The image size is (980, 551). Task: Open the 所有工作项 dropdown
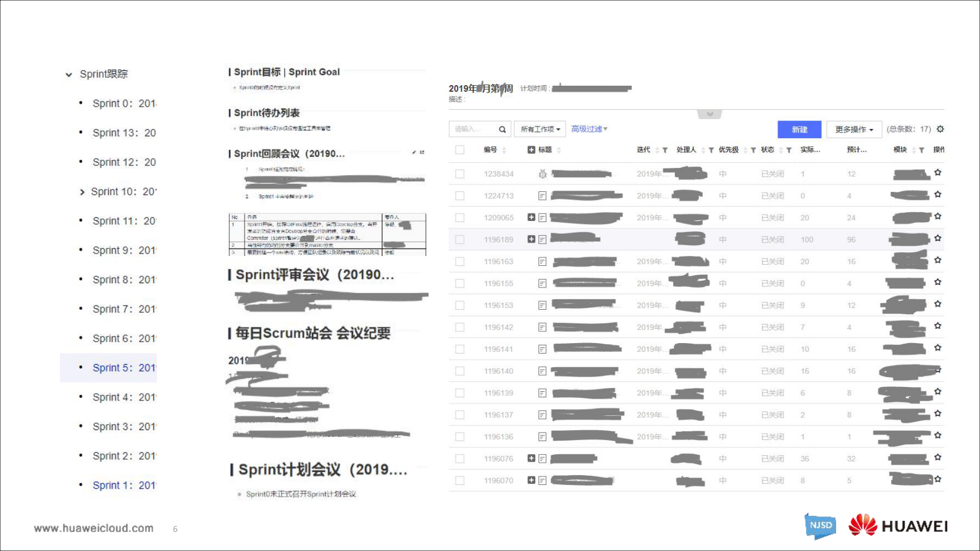pyautogui.click(x=540, y=130)
